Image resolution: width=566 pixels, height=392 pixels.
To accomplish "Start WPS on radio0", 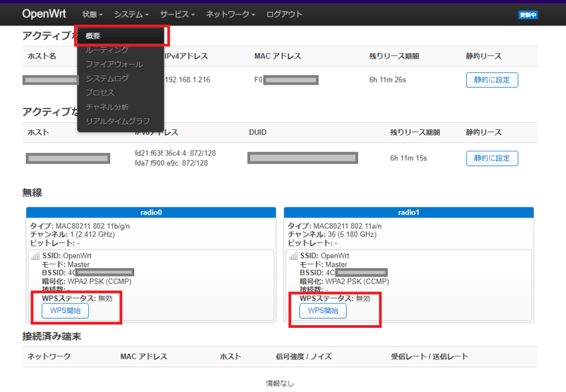I will coord(65,310).
